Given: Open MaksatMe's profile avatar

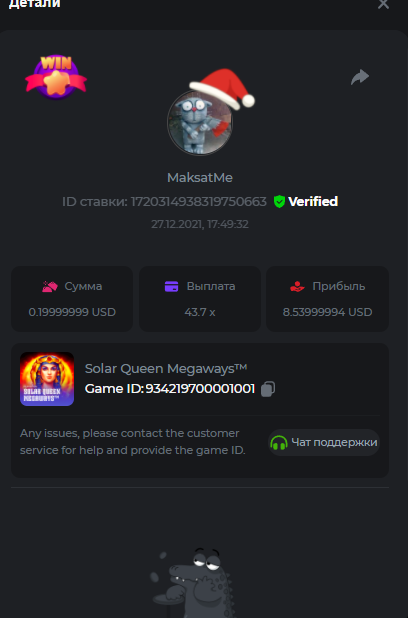Looking at the screenshot, I should [x=200, y=123].
